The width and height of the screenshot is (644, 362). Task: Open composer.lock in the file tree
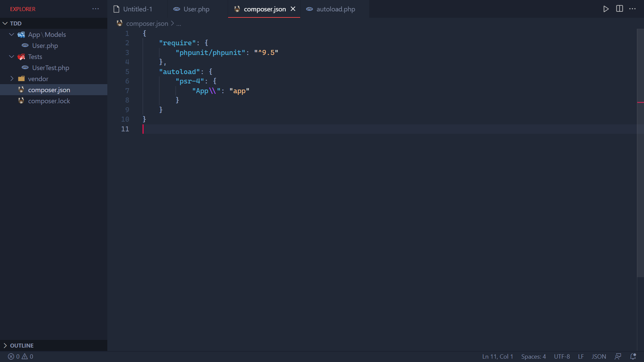(49, 101)
